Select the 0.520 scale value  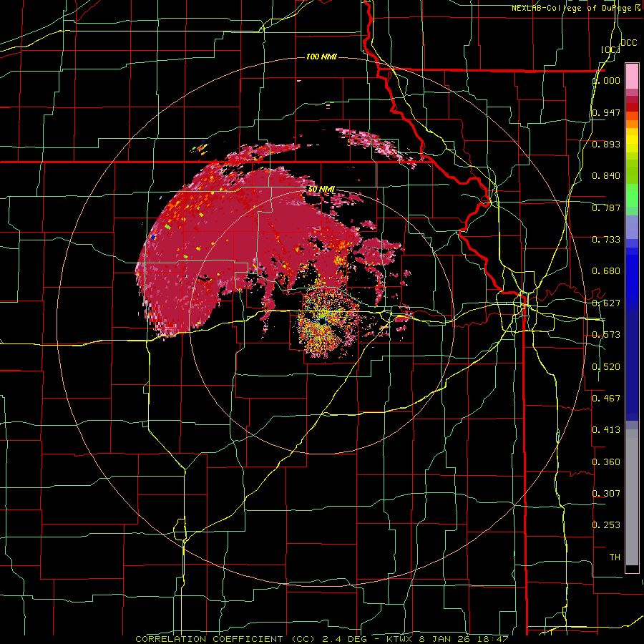point(606,367)
